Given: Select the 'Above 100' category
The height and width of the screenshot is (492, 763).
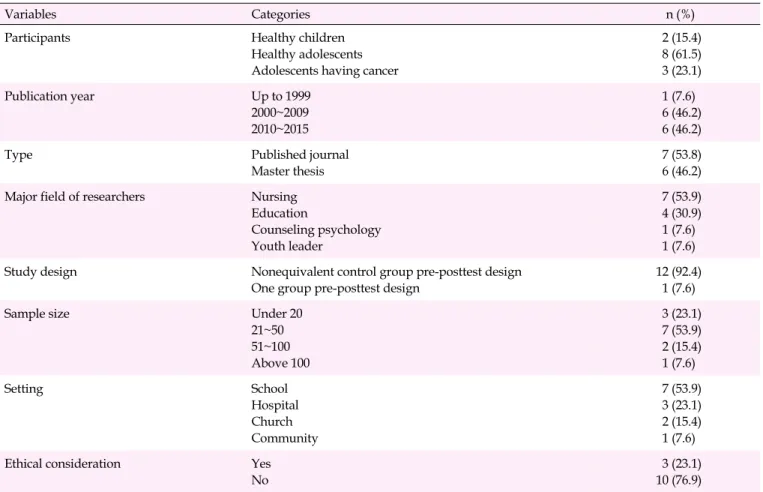Looking at the screenshot, I should coord(280,363).
